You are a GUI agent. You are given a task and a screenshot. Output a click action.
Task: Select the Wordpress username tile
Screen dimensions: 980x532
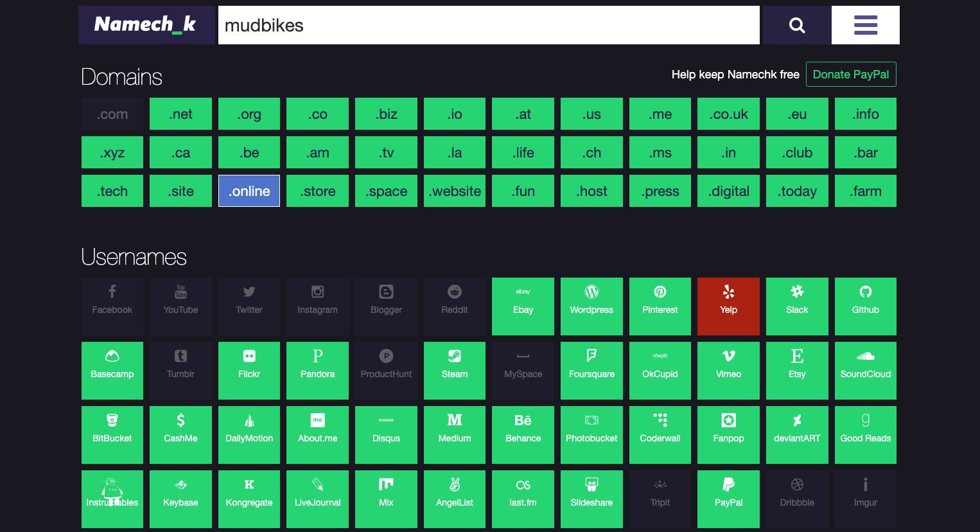click(x=591, y=306)
